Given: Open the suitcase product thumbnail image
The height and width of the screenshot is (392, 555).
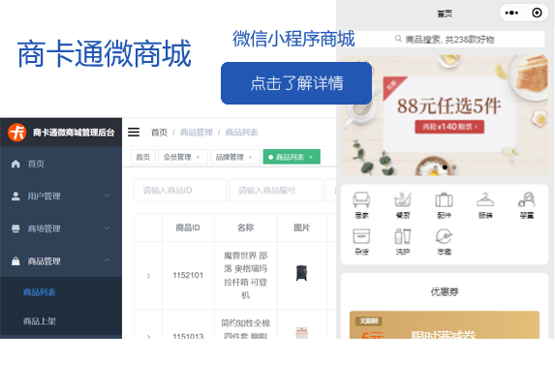Looking at the screenshot, I should [301, 273].
